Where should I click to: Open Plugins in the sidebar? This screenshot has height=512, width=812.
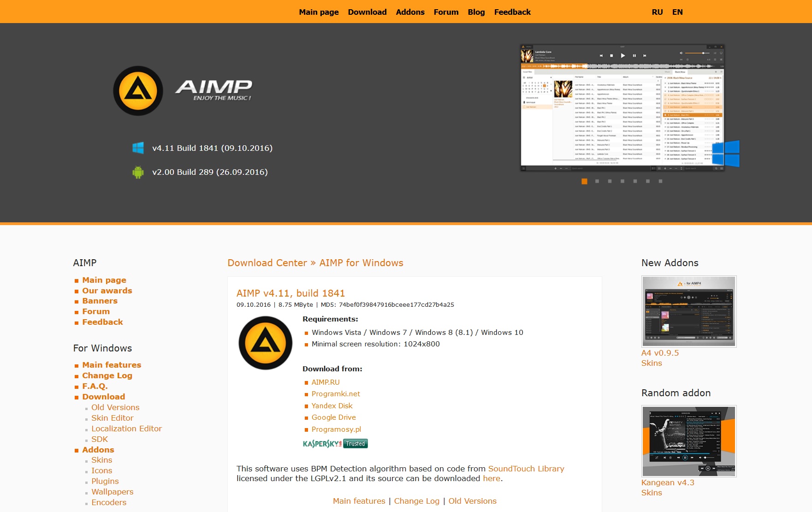click(105, 481)
